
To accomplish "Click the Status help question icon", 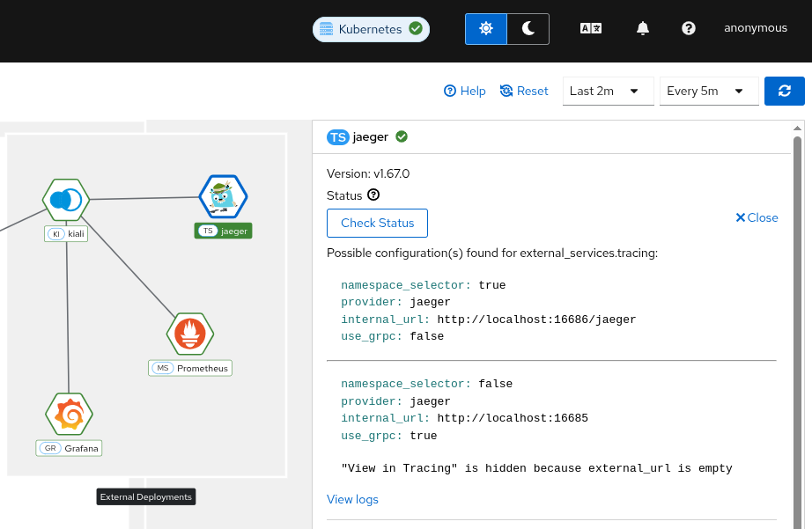I will pyautogui.click(x=373, y=195).
